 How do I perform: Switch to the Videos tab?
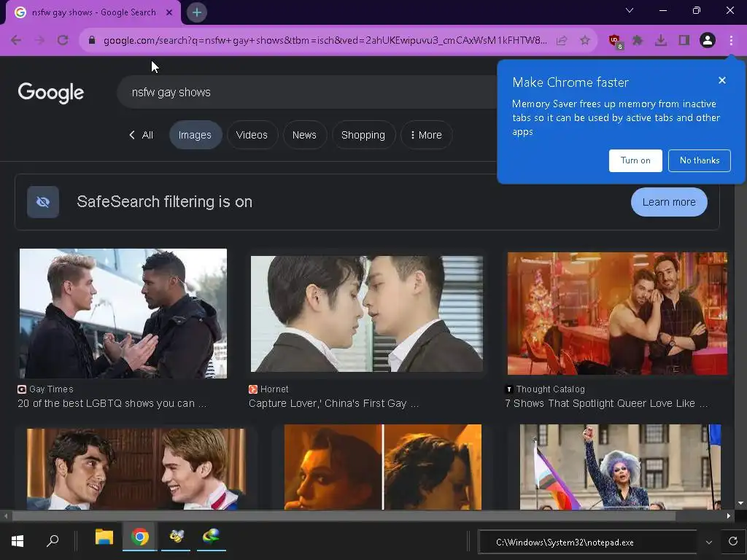click(252, 135)
